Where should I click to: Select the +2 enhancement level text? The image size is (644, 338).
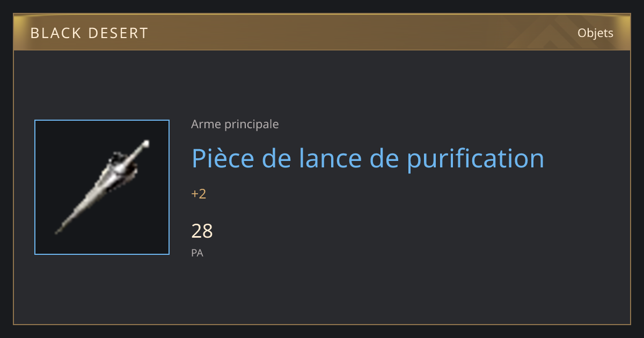click(x=199, y=194)
